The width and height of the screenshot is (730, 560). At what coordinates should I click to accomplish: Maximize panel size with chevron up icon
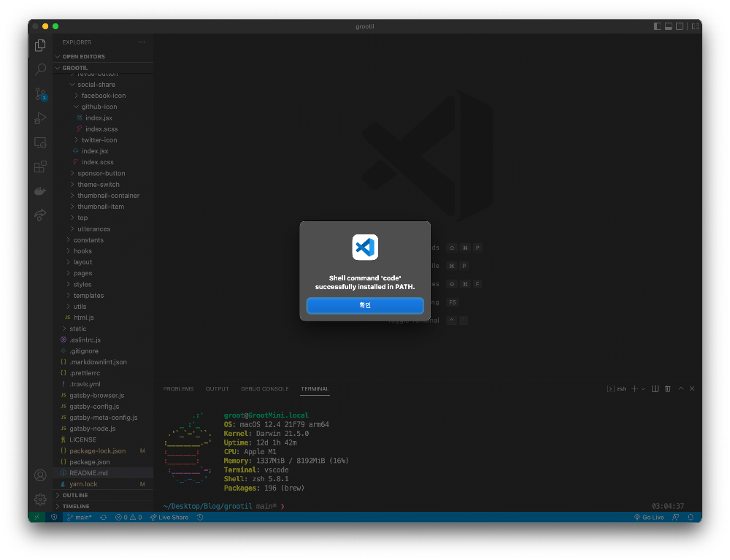(x=681, y=388)
